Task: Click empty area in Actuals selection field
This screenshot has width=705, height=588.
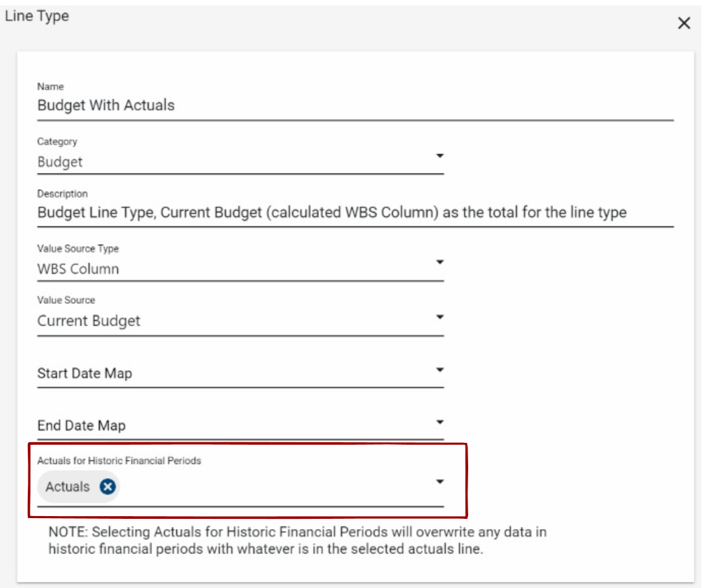Action: tap(271, 487)
